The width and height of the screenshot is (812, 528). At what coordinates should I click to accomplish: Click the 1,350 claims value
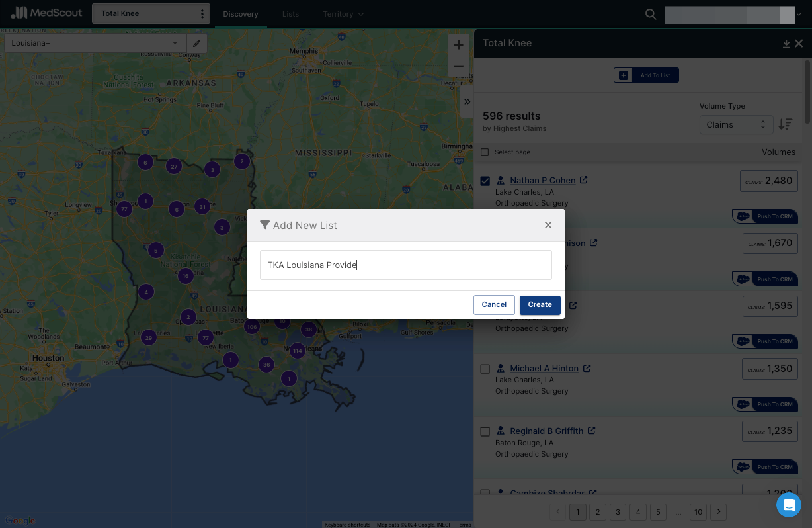coord(768,369)
